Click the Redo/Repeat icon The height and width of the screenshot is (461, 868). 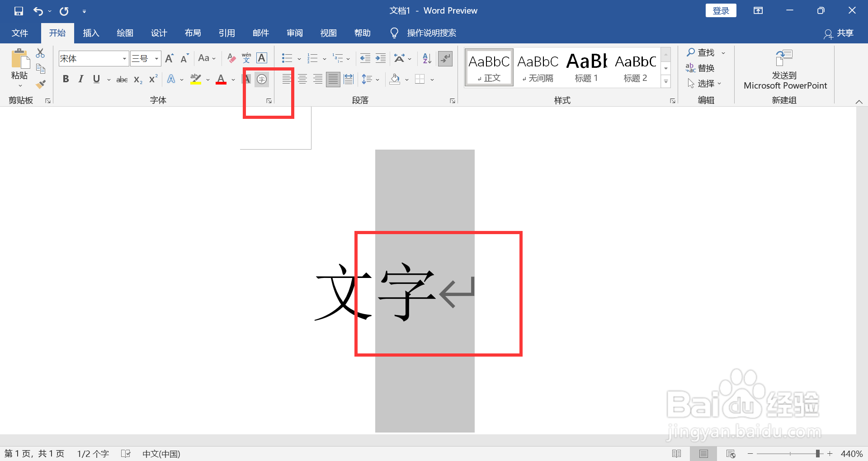64,11
